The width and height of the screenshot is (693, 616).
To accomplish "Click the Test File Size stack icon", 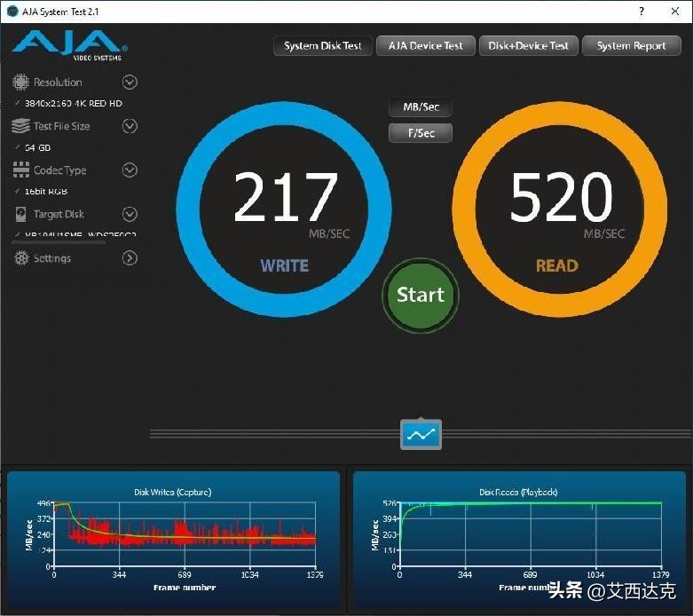I will (x=20, y=126).
